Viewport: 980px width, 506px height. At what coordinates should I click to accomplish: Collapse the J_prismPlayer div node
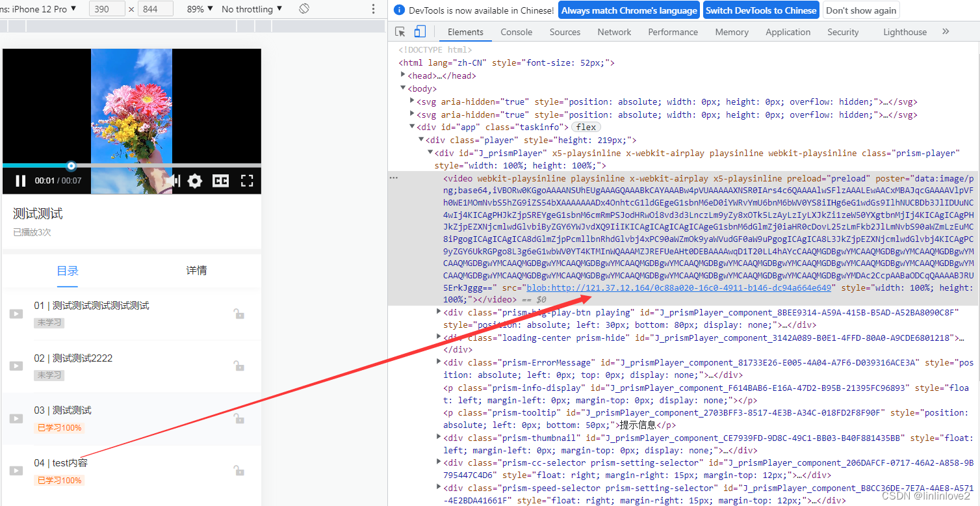430,153
